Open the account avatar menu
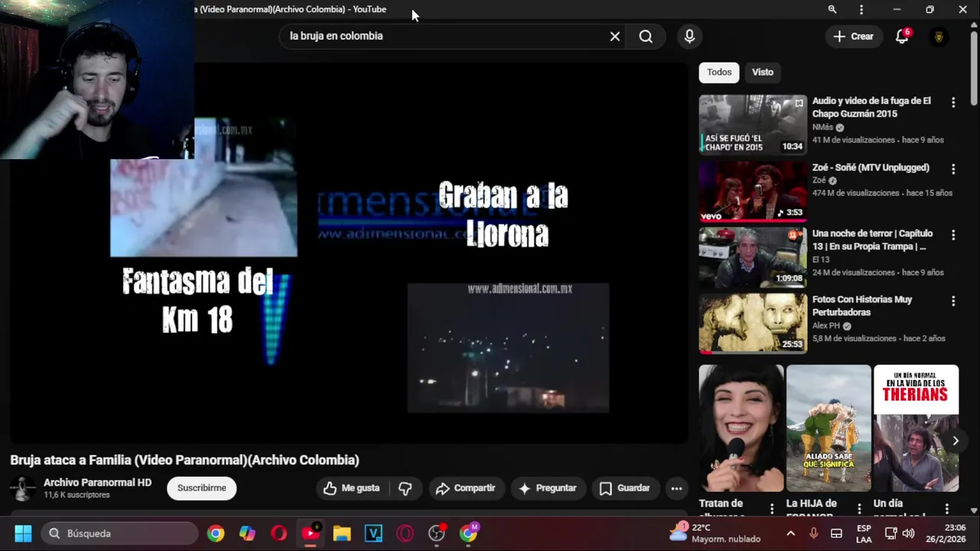 point(939,37)
